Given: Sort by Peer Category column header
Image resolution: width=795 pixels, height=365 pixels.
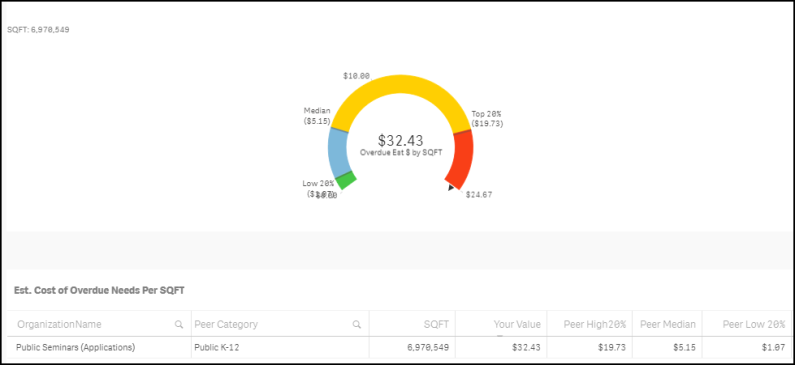Looking at the screenshot, I should click(226, 324).
